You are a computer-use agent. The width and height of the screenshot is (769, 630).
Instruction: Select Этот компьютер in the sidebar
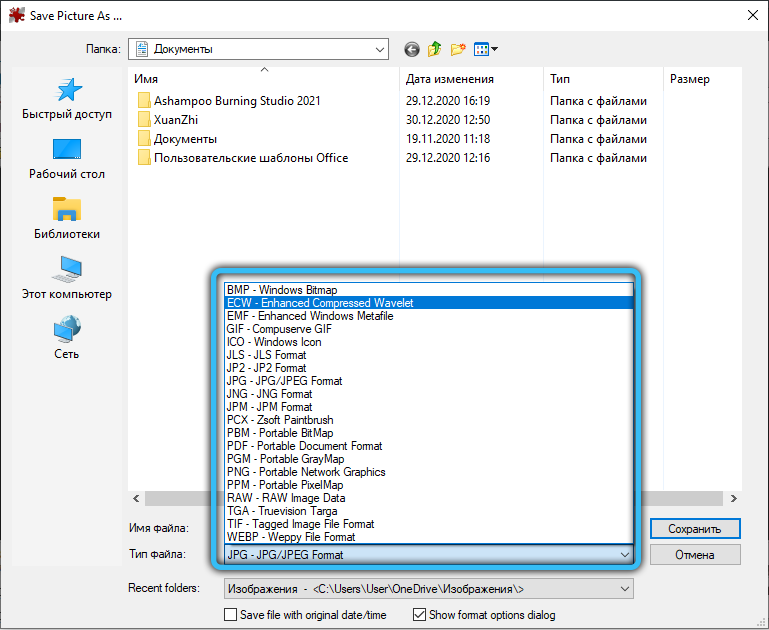[x=67, y=279]
